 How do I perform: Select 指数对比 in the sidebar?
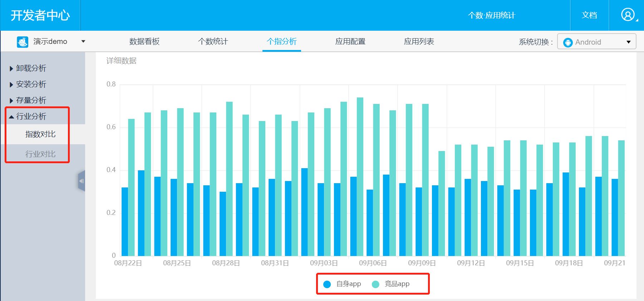[40, 134]
